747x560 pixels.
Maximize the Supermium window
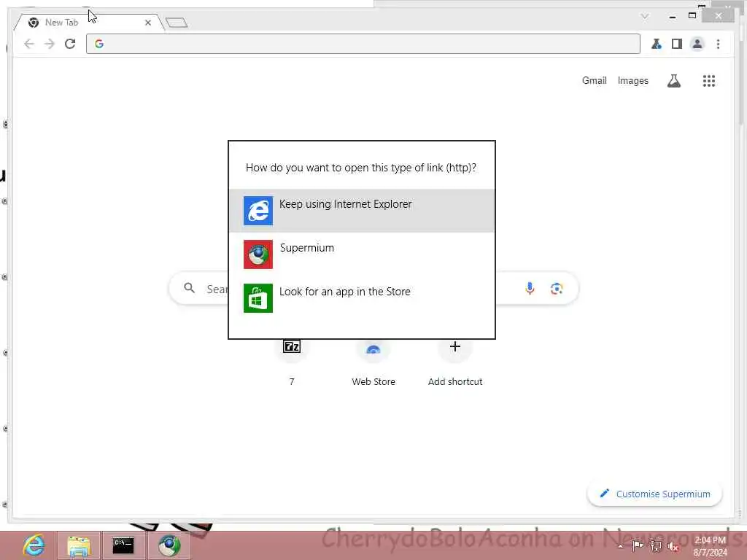[x=692, y=16]
